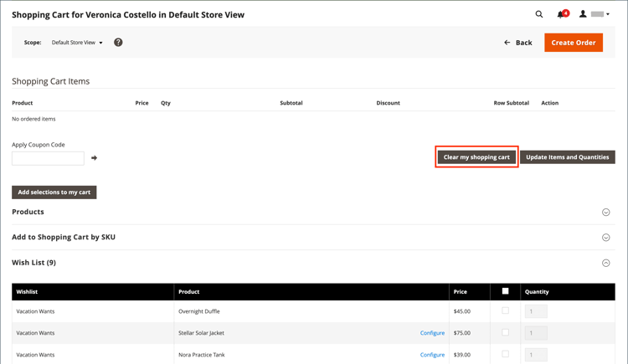Click Add selections to my cart
Image resolution: width=628 pixels, height=364 pixels.
[x=54, y=192]
